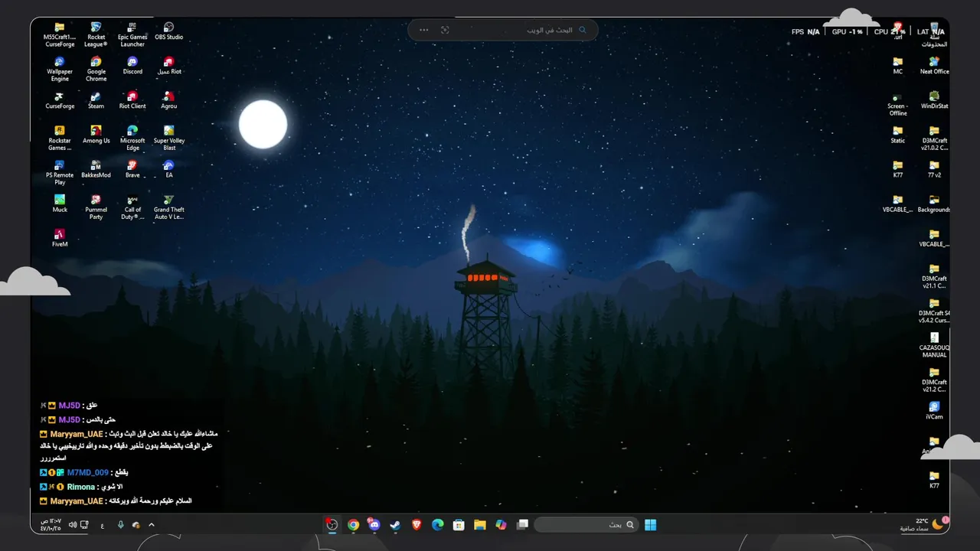Open visual search icon in search bar
The height and width of the screenshot is (551, 980).
445,30
